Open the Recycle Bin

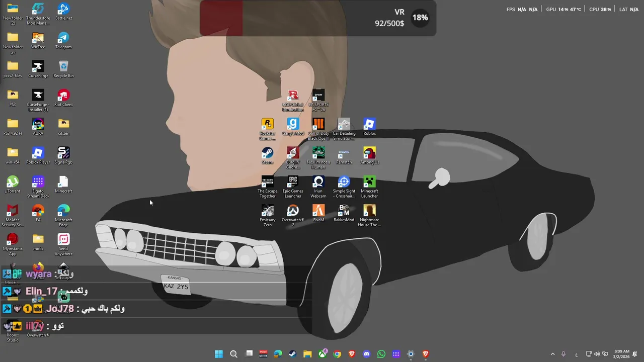pos(63,69)
